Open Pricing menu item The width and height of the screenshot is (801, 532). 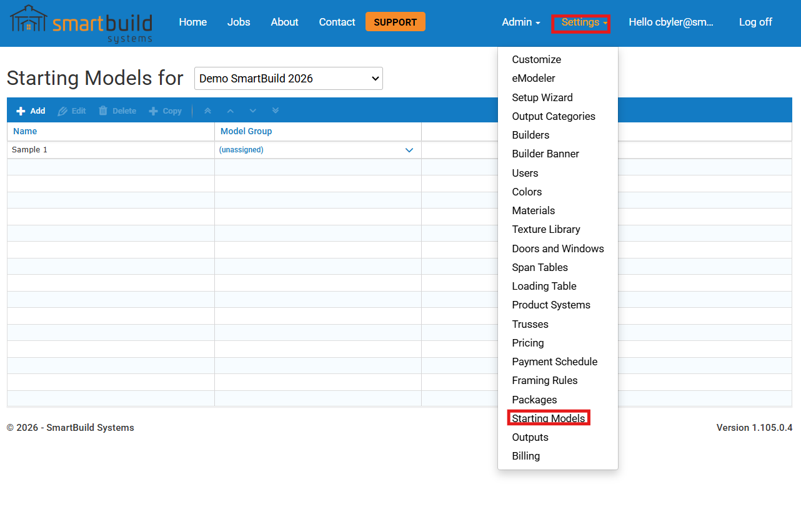528,343
